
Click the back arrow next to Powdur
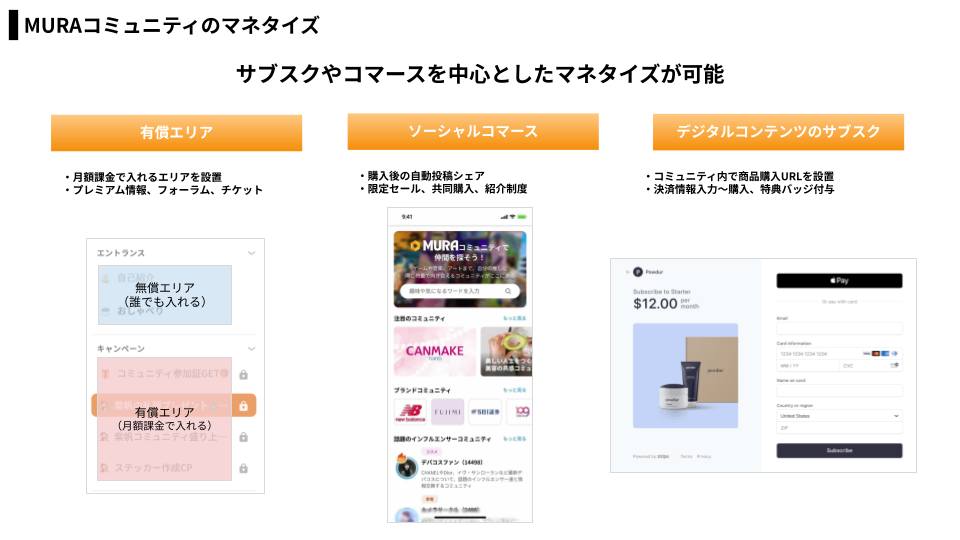click(628, 272)
